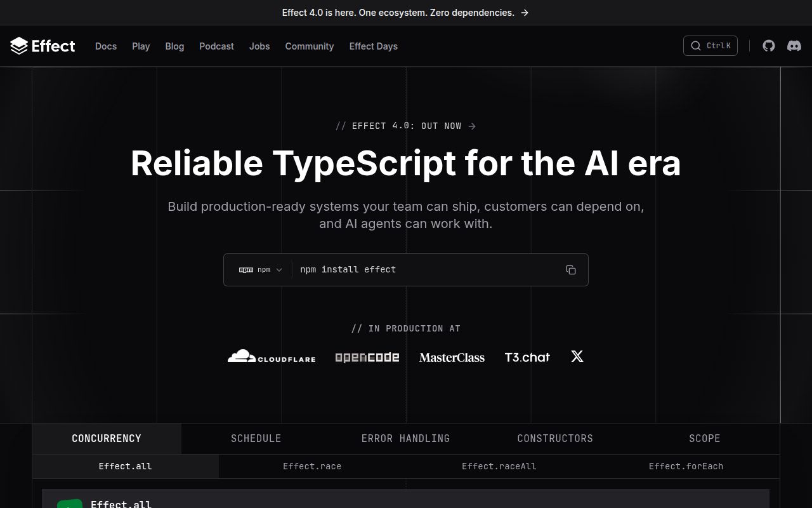Click the T3.chat logo

527,358
